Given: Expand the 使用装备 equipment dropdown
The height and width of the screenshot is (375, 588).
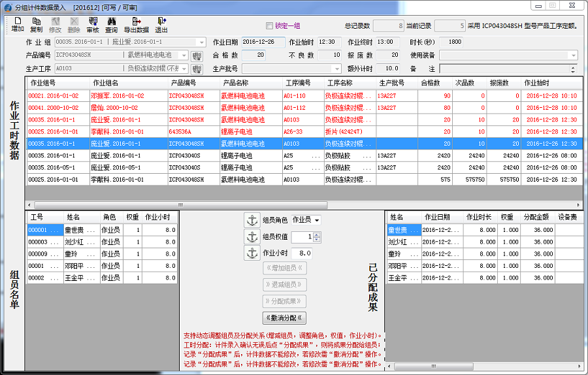Looking at the screenshot, I should point(573,56).
